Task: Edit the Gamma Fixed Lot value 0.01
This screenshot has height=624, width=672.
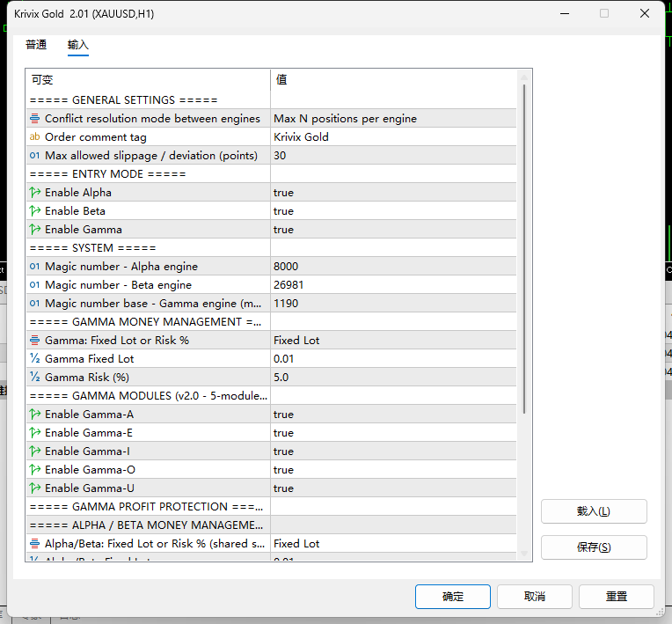Action: (x=393, y=358)
